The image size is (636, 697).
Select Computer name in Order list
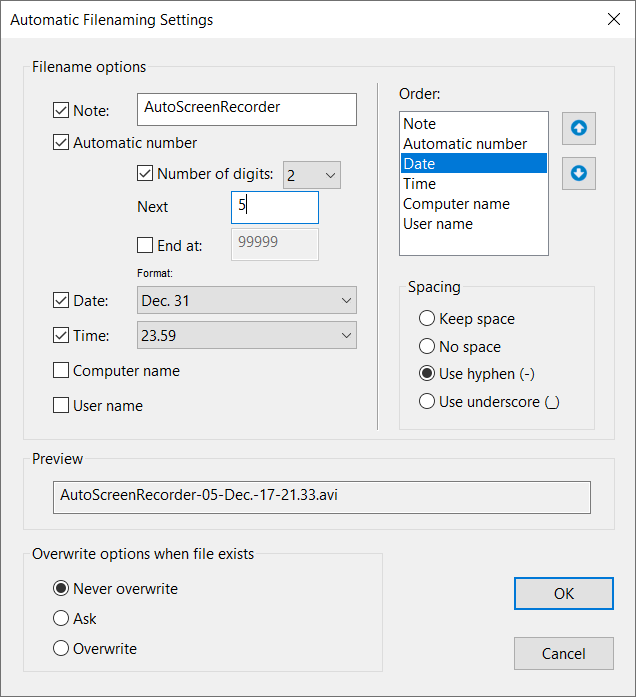pyautogui.click(x=456, y=204)
